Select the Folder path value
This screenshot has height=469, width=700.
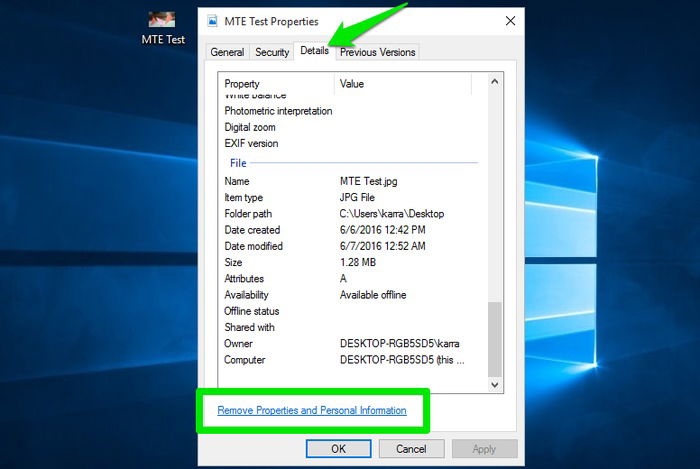[x=392, y=214]
